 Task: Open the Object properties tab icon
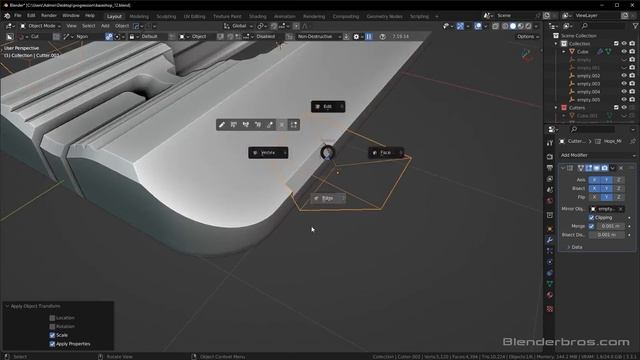coord(550,229)
